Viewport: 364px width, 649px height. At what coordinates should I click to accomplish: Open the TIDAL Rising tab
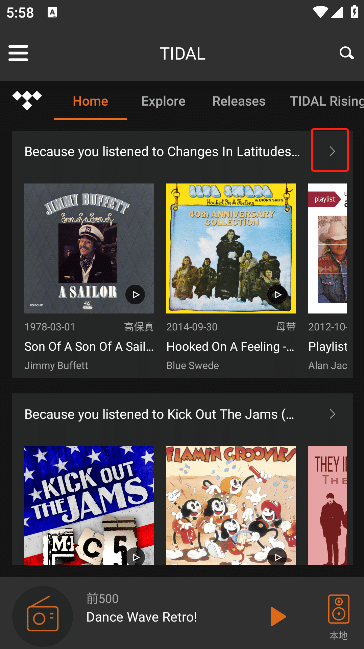tap(326, 101)
